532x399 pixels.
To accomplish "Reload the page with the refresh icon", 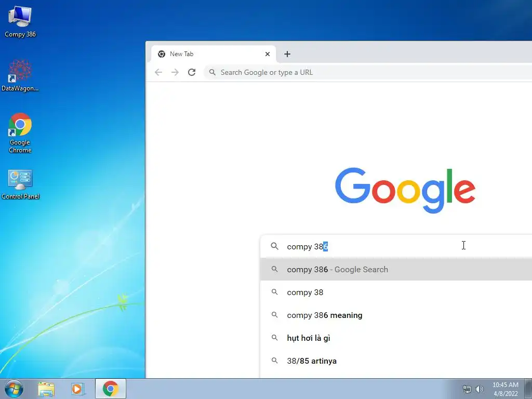I will [192, 72].
